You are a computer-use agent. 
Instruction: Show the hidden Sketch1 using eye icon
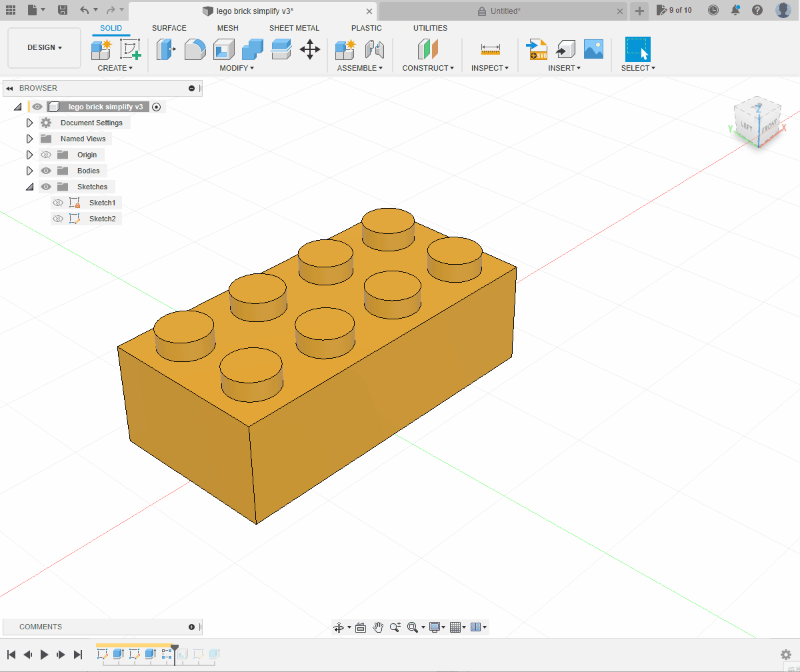click(58, 203)
